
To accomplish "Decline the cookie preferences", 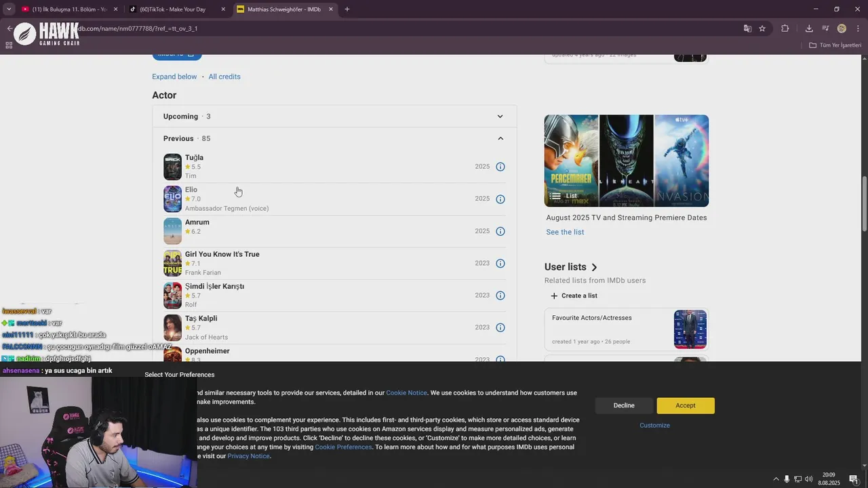I will pos(624,406).
